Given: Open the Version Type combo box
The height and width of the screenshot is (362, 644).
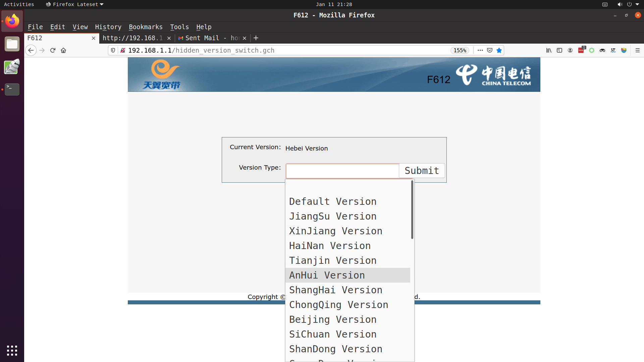Looking at the screenshot, I should 342,171.
